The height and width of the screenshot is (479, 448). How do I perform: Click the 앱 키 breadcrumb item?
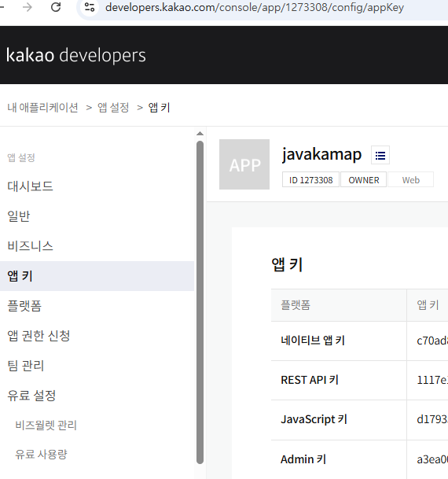[x=159, y=108]
